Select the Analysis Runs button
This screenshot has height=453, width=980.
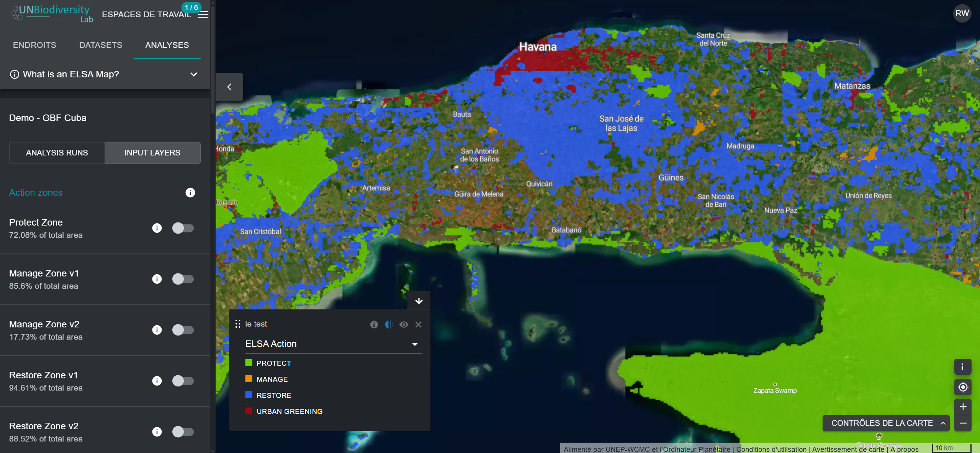(57, 153)
